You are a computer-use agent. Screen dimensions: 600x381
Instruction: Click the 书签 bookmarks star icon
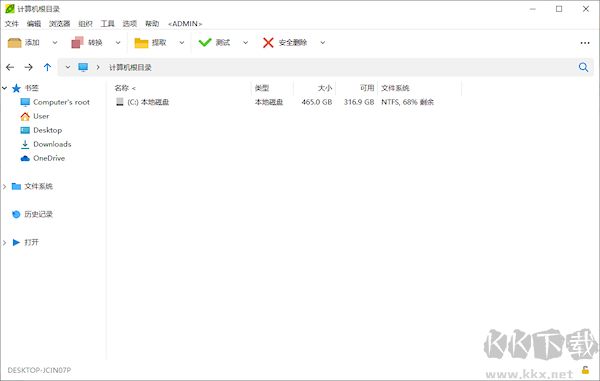tap(16, 88)
